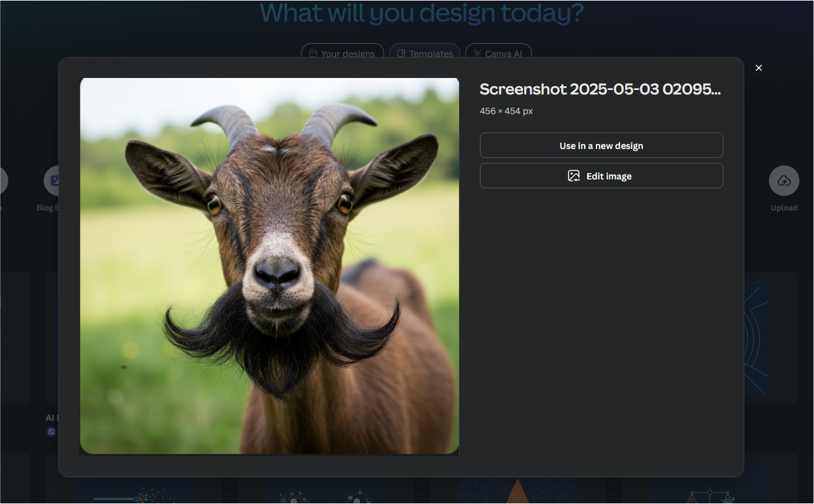Click the What will you design today heading
The image size is (814, 504).
point(422,13)
